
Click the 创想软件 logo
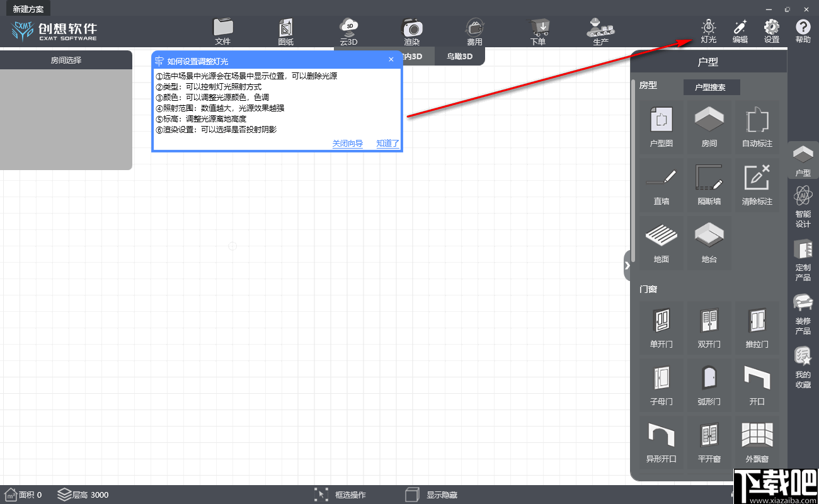55,31
